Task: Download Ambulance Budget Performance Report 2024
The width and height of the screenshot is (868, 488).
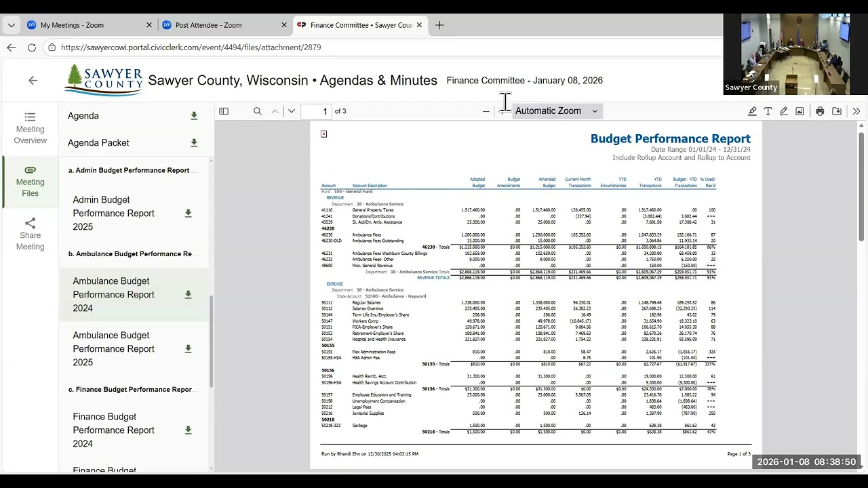Action: [188, 295]
